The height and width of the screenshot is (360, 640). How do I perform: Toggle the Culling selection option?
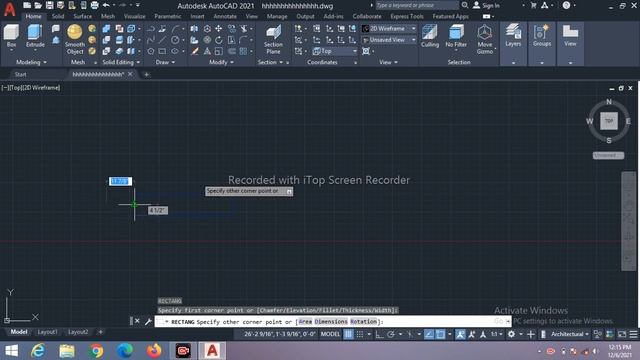pos(430,36)
